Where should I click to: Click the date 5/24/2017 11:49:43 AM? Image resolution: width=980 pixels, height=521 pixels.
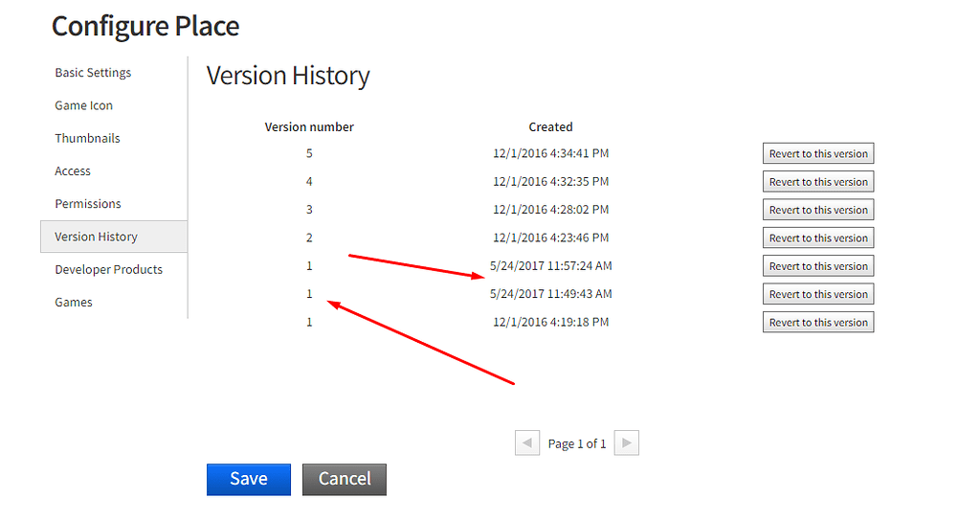point(550,294)
